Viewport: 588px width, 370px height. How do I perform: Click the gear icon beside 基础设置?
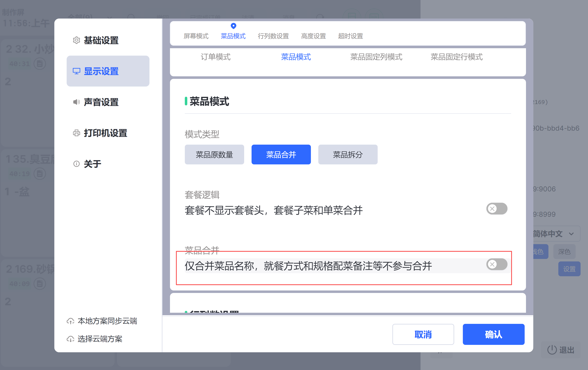click(x=76, y=40)
